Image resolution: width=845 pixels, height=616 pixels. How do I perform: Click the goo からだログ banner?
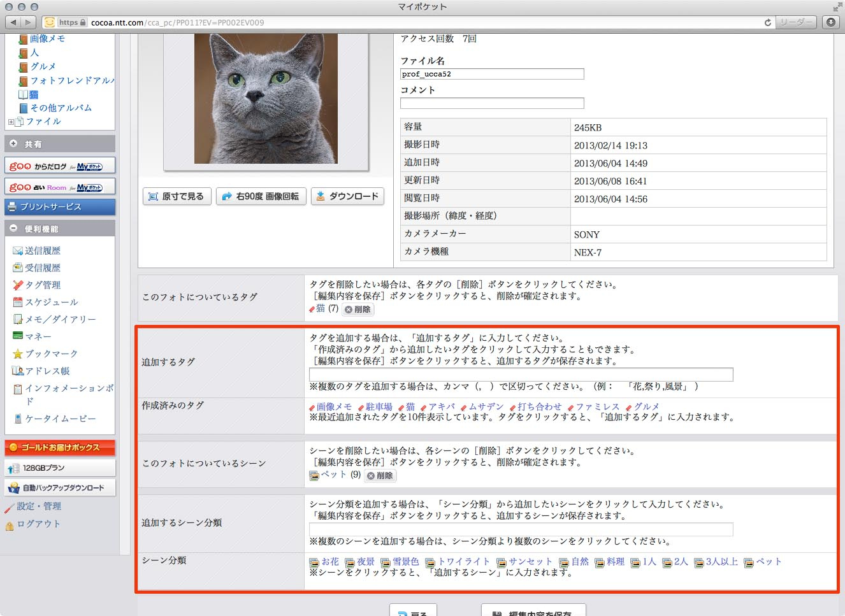pos(59,165)
